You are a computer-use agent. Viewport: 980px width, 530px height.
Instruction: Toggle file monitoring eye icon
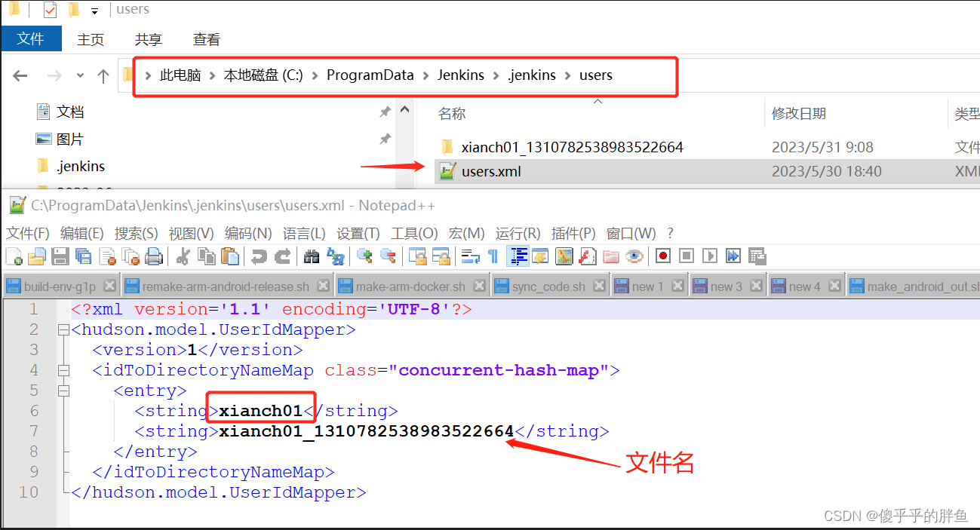click(x=634, y=256)
